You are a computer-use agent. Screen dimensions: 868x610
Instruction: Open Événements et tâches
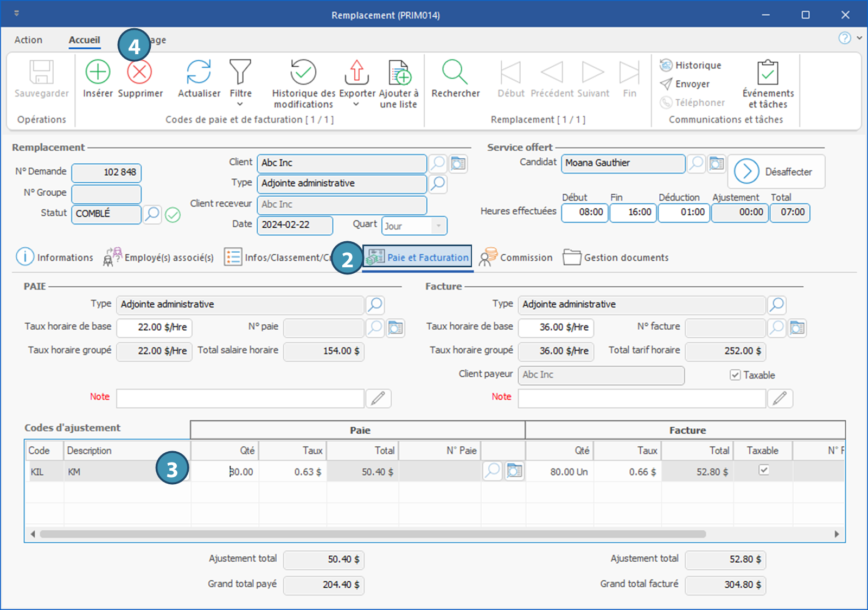pyautogui.click(x=768, y=72)
